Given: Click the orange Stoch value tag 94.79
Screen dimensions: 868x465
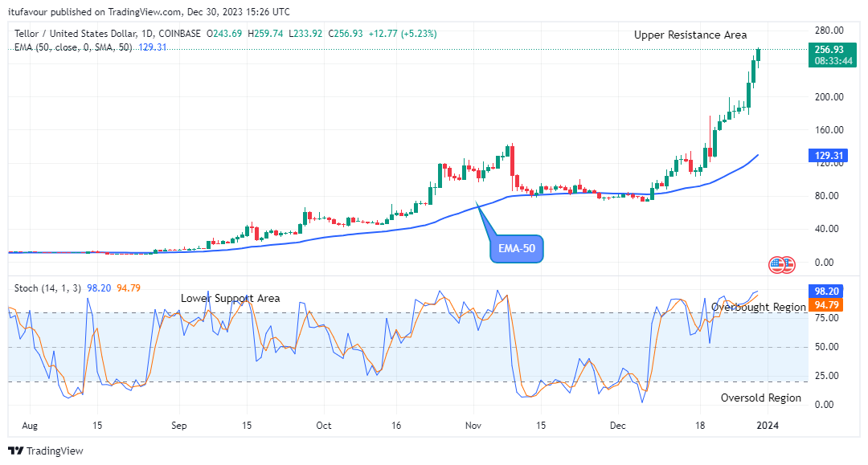Looking at the screenshot, I should pos(826,304).
